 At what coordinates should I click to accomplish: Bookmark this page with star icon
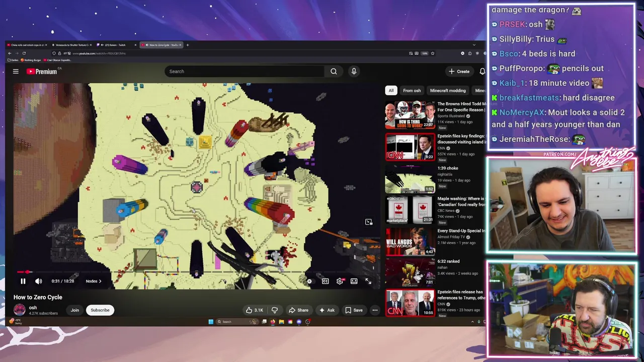point(432,53)
